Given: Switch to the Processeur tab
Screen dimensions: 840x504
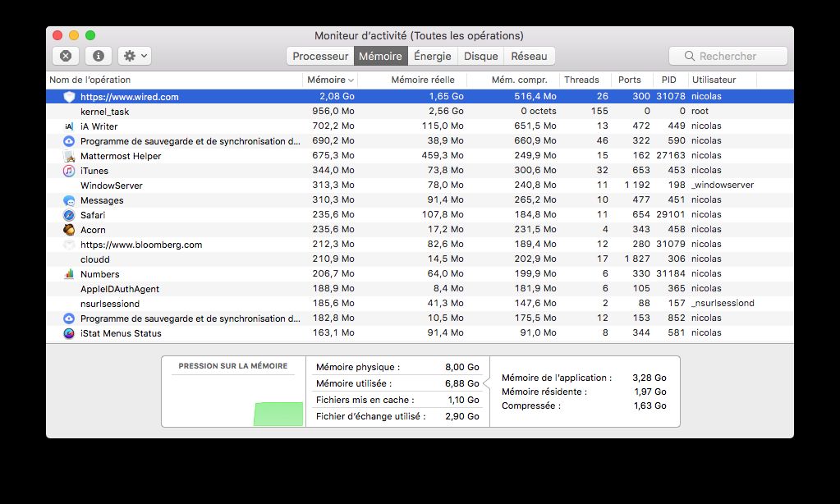Looking at the screenshot, I should (320, 56).
